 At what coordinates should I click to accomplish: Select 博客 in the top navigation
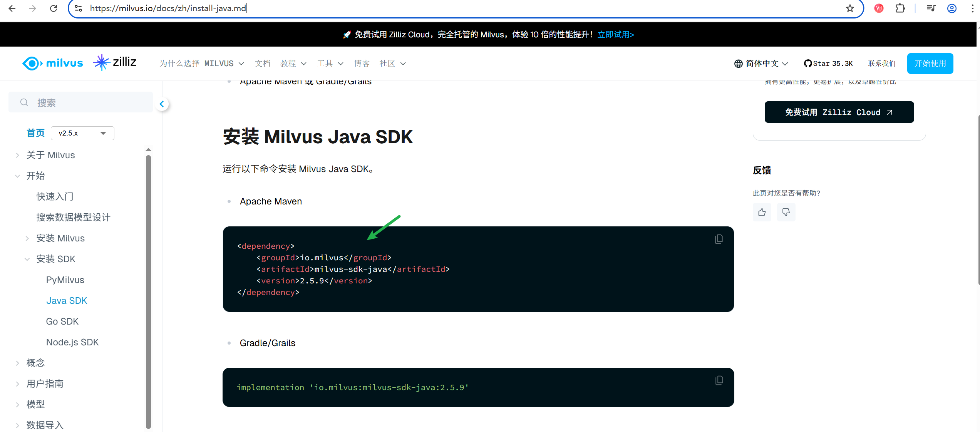click(361, 63)
